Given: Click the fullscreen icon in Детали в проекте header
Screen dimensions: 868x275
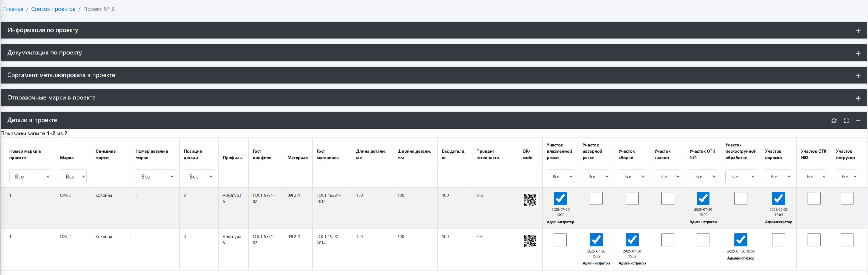Looking at the screenshot, I should [x=846, y=121].
